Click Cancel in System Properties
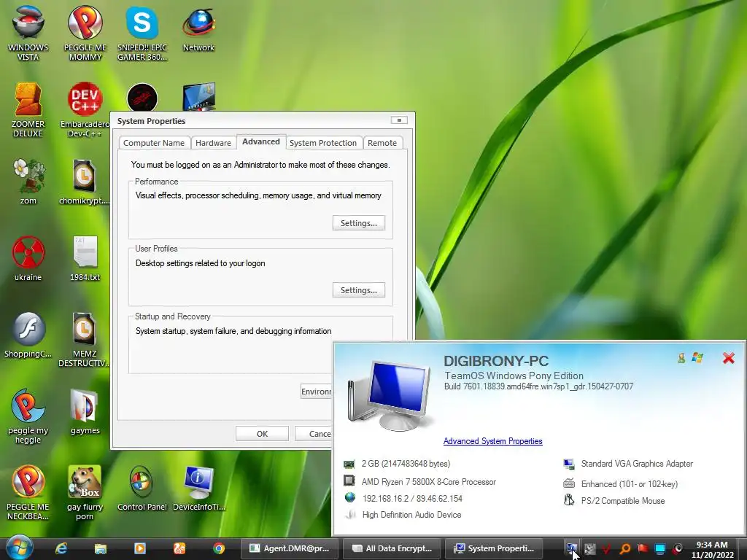The height and width of the screenshot is (560, 747). (x=314, y=434)
